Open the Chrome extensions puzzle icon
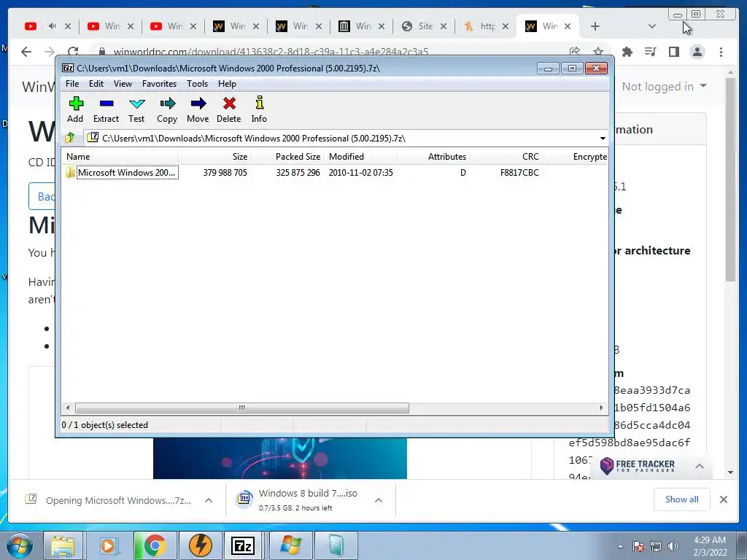The image size is (747, 560). click(x=627, y=52)
